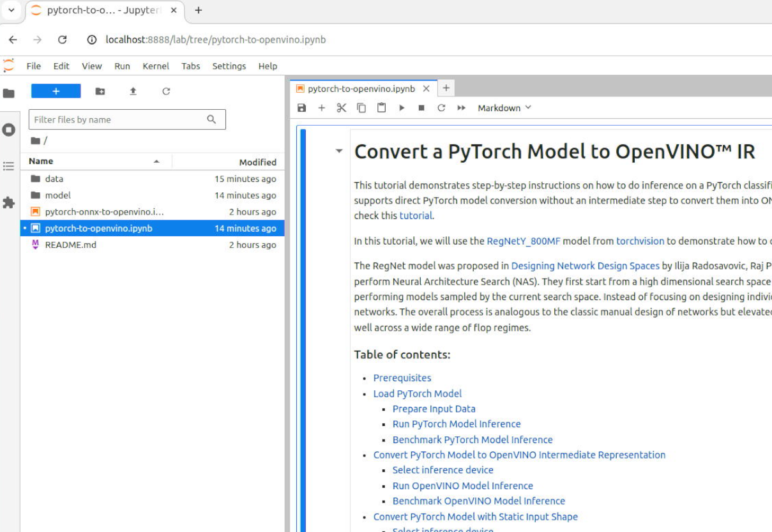Click the JupyterLab logo icon

point(8,65)
